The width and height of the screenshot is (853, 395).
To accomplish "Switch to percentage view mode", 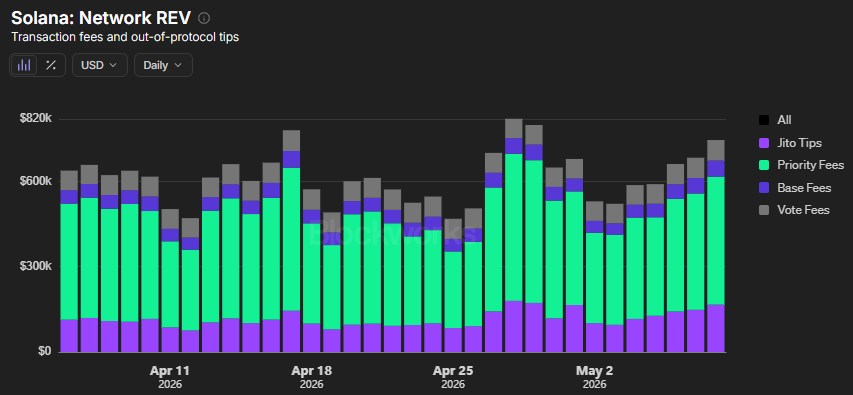I will point(51,65).
